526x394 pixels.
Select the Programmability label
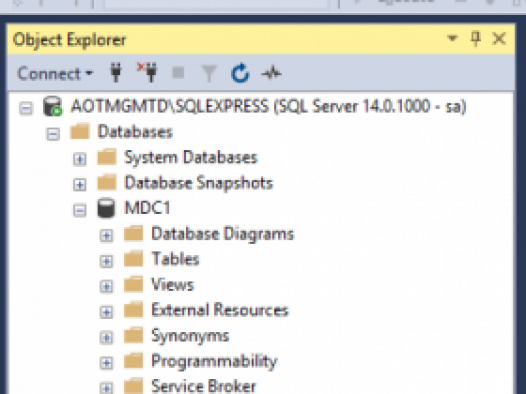point(214,361)
